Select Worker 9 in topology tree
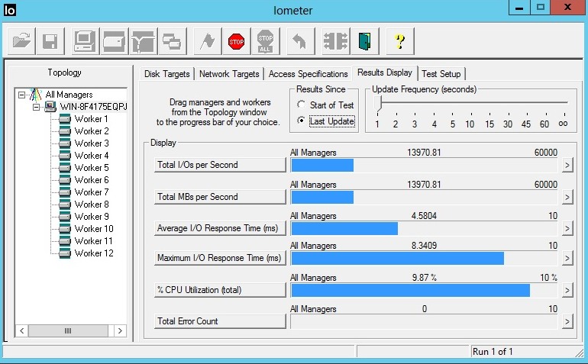This screenshot has height=364, width=588. pos(92,217)
